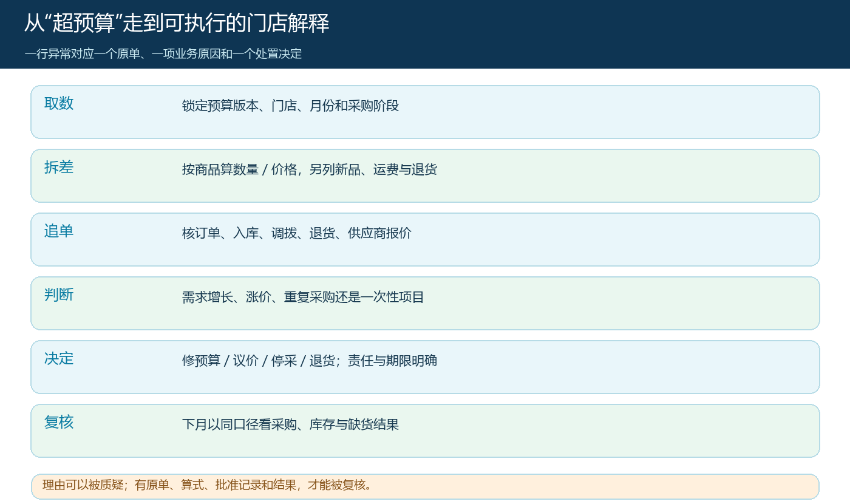This screenshot has width=850, height=504.
Task: Click the 取数 step label
Action: pyautogui.click(x=59, y=103)
